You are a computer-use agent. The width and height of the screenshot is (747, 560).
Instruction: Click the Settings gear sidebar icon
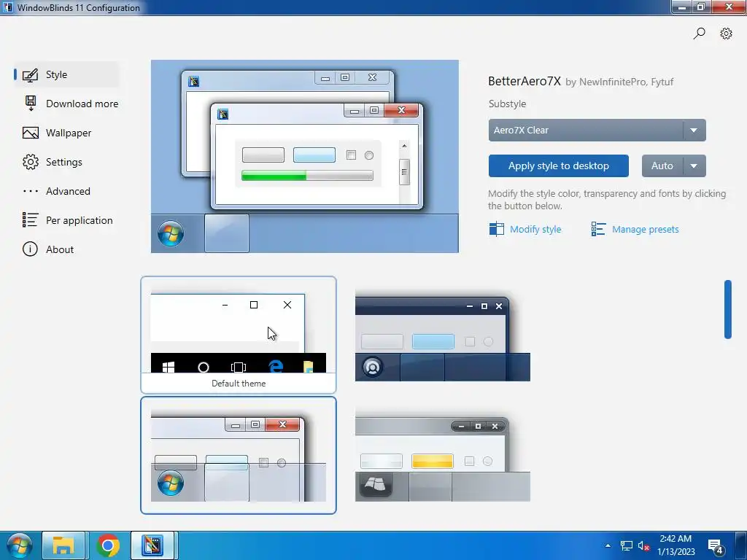click(x=31, y=162)
